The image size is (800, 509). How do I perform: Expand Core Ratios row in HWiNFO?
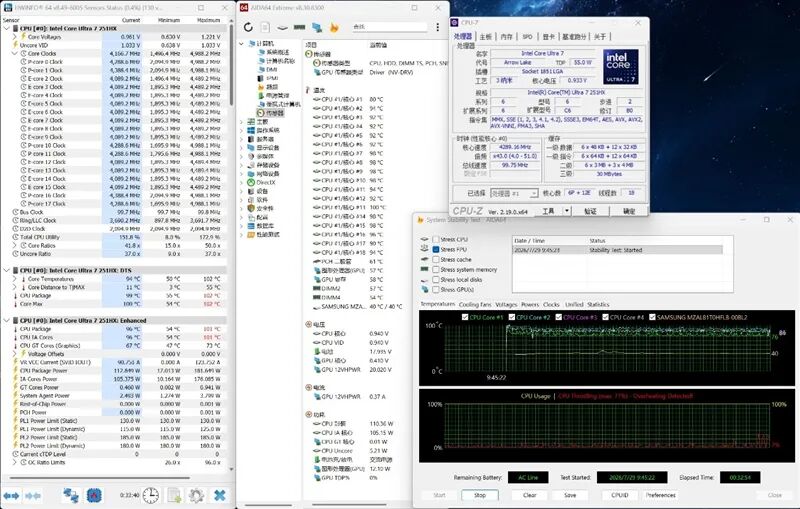pos(15,245)
